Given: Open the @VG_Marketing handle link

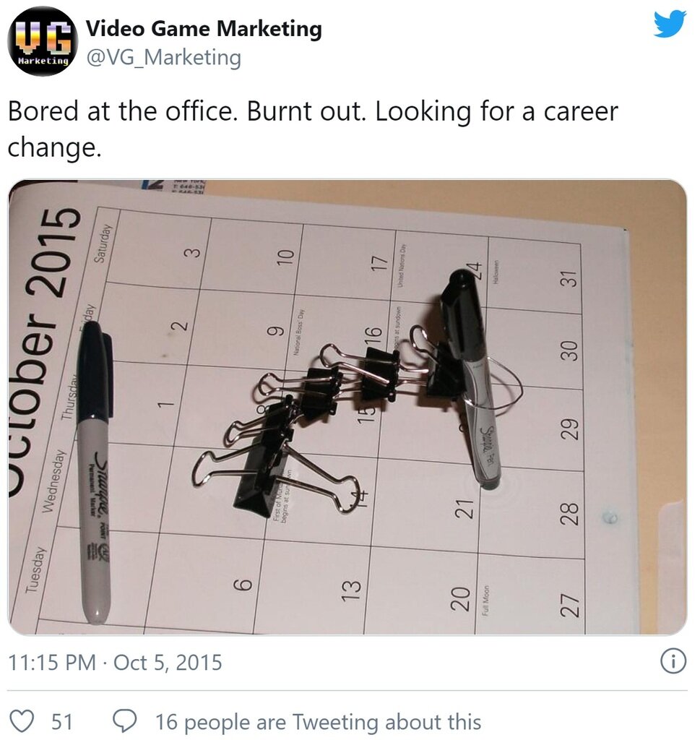Looking at the screenshot, I should coord(164,58).
